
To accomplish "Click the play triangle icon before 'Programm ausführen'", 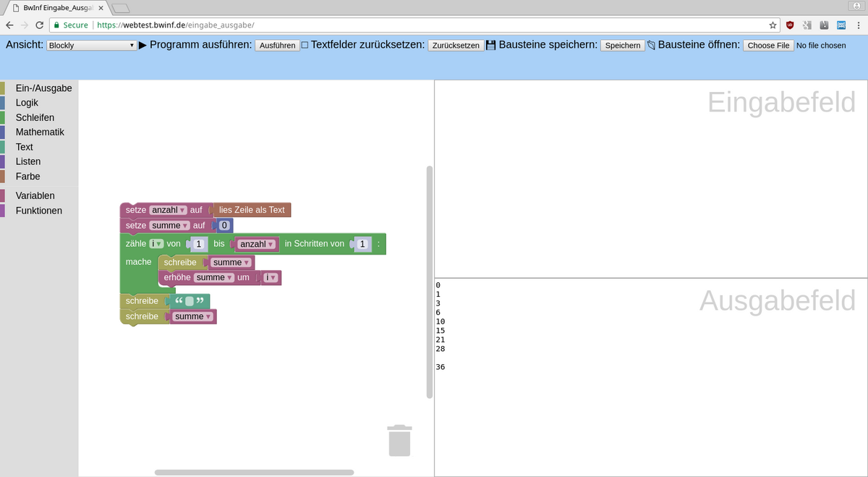I will (142, 45).
